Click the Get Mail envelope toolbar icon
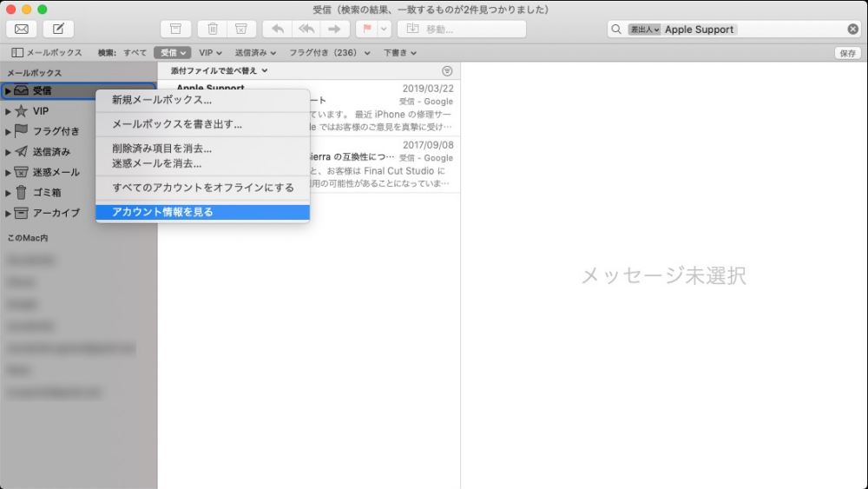 22,29
